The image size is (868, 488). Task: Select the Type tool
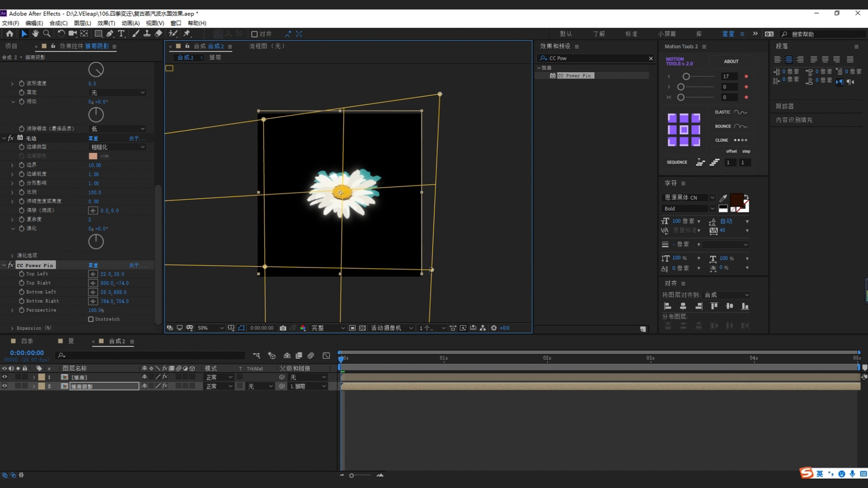pyautogui.click(x=121, y=34)
